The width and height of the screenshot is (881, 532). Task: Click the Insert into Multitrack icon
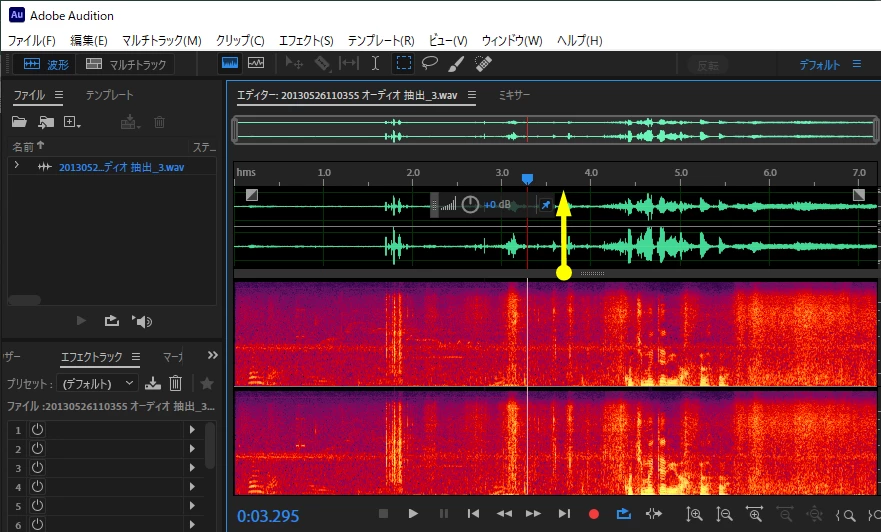(x=130, y=122)
